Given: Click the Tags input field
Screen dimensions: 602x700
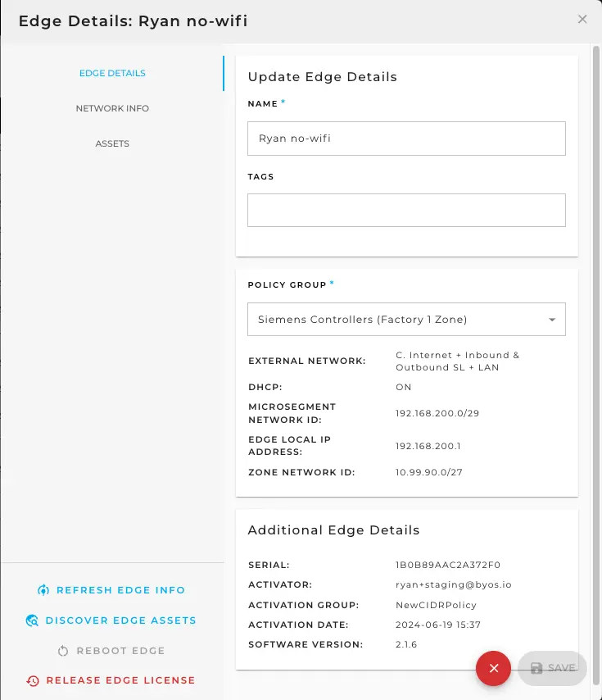Looking at the screenshot, I should coord(406,211).
